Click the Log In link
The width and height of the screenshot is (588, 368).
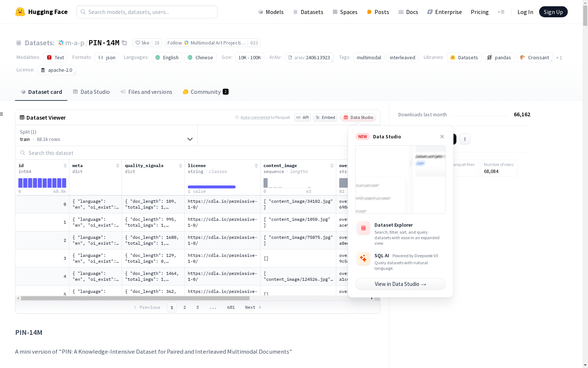point(525,12)
